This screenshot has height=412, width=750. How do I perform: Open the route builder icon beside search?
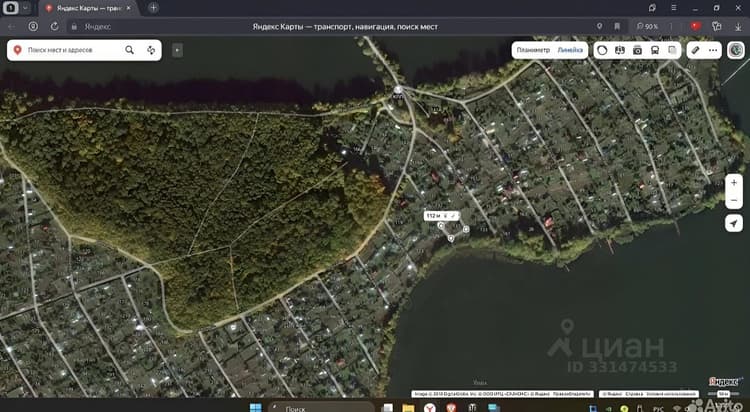coord(151,50)
